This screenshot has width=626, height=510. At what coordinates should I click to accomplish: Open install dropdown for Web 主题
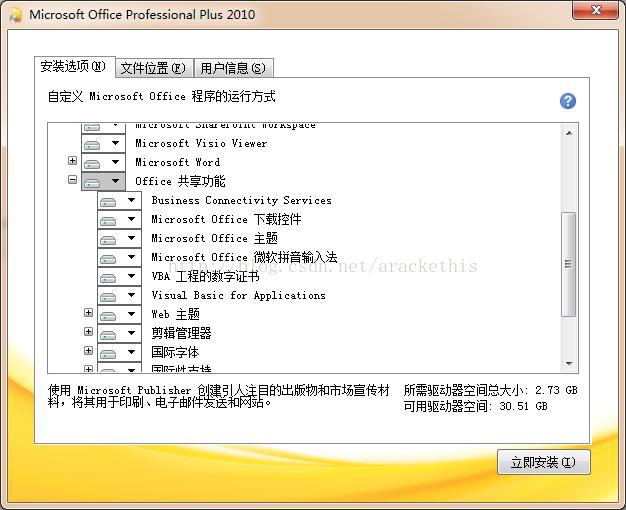click(119, 314)
